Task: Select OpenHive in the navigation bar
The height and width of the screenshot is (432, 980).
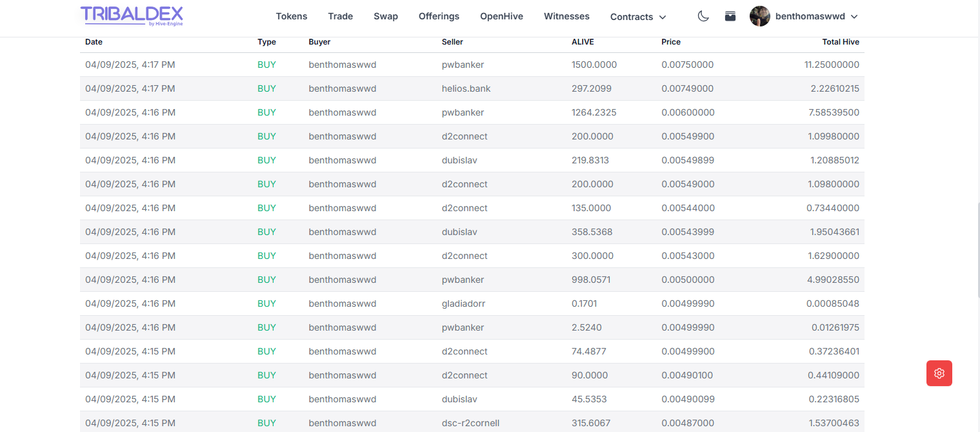Action: [502, 16]
